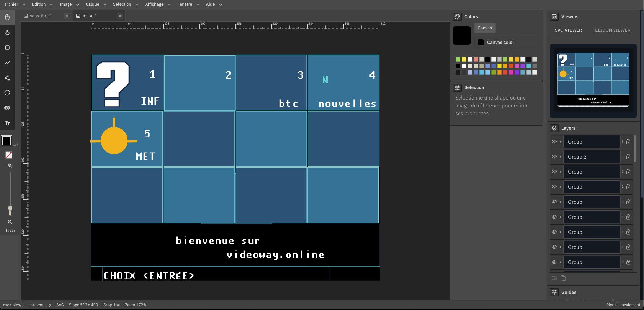644x310 pixels.
Task: Click the large black color preview
Action: click(462, 35)
